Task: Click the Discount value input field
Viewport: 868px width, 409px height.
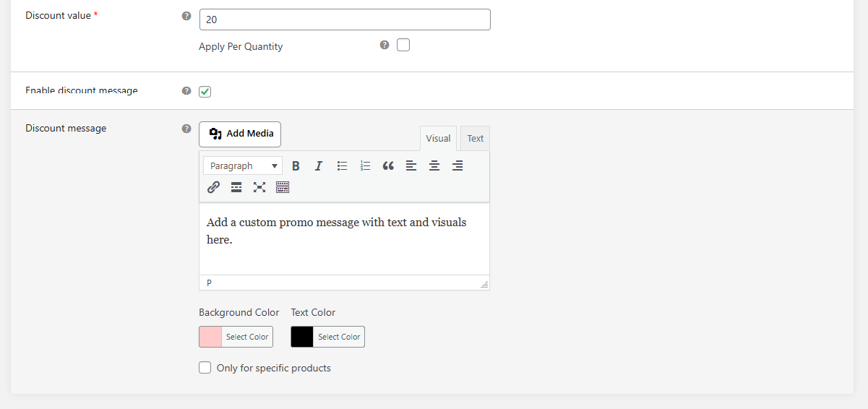Action: [x=345, y=20]
